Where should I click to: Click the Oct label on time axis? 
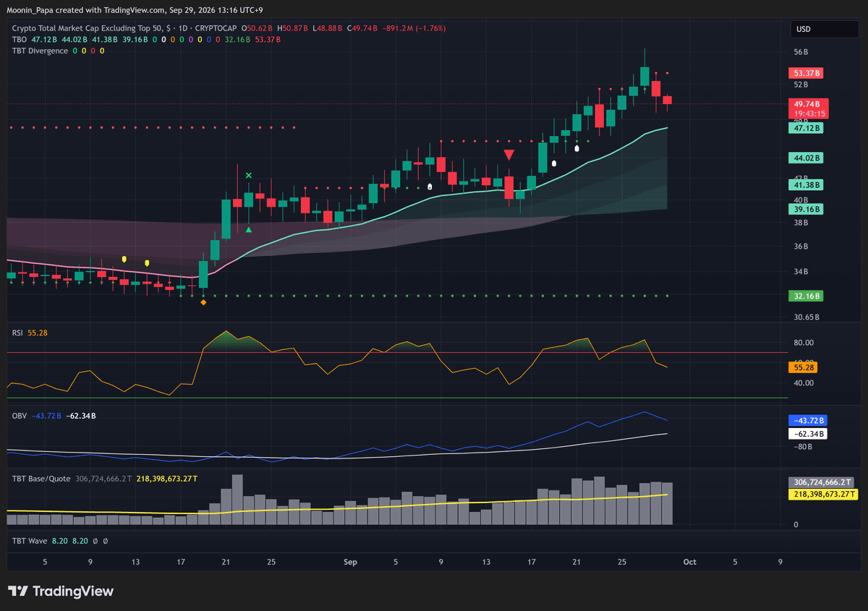(x=689, y=562)
